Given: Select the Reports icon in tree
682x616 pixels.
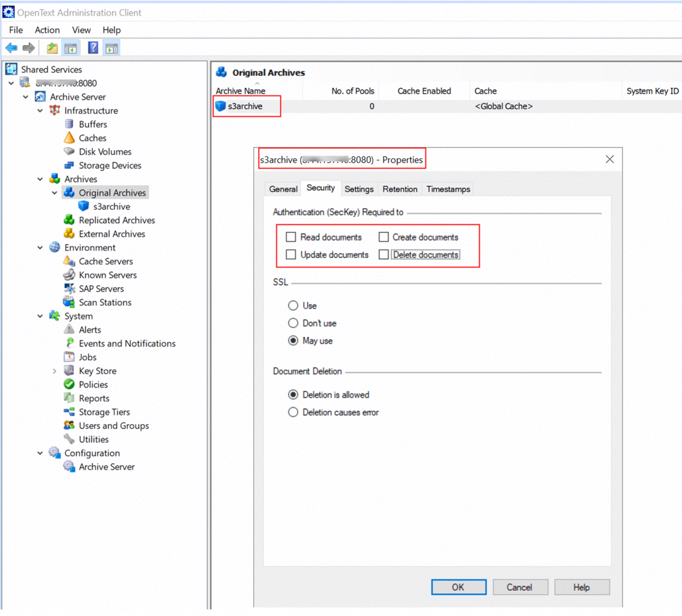Looking at the screenshot, I should (x=69, y=398).
